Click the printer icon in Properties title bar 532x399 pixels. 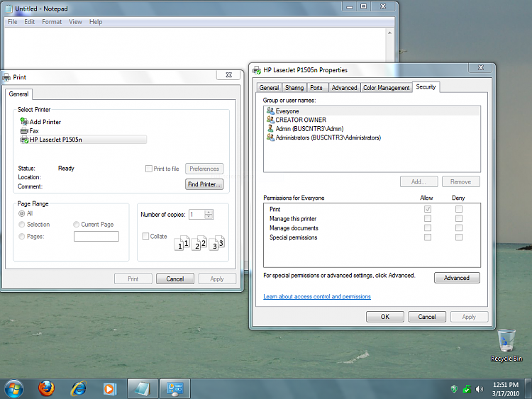[257, 70]
